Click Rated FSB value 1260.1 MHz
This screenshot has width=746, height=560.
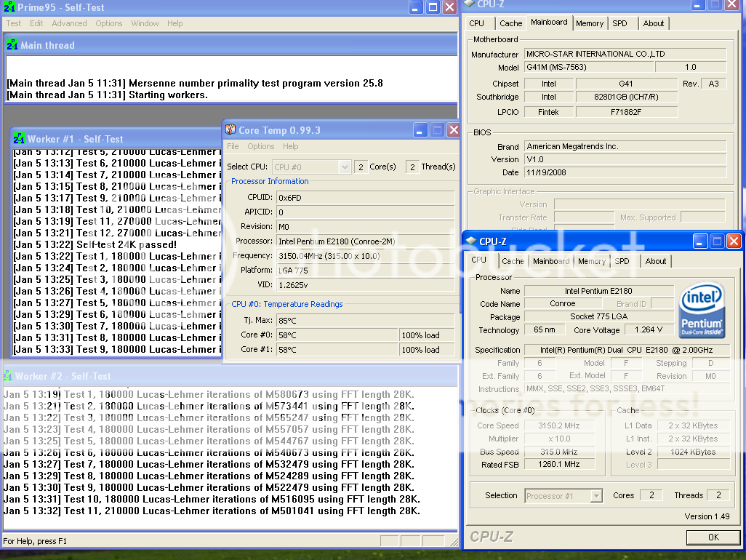point(559,465)
